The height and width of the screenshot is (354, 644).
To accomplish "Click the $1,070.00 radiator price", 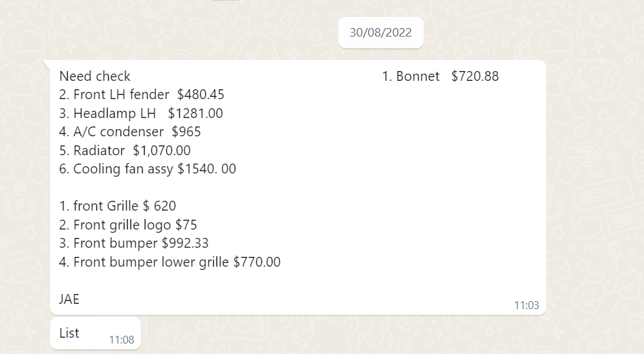I will pos(162,151).
